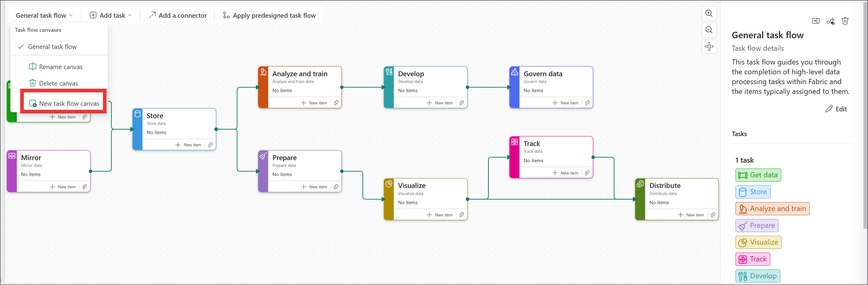Select the checked General task flow canvas
The height and width of the screenshot is (285, 868).
point(59,46)
